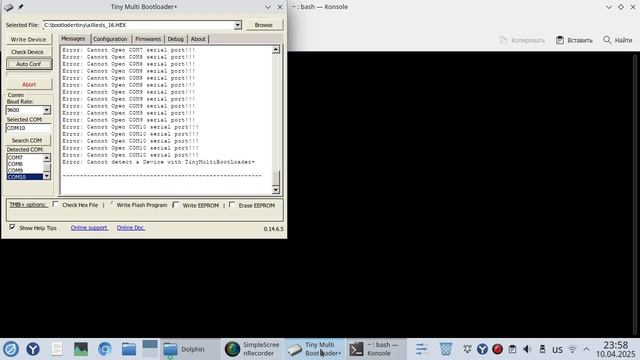Click the Messages log scroll-down arrow
The image size is (640, 360).
(276, 190)
